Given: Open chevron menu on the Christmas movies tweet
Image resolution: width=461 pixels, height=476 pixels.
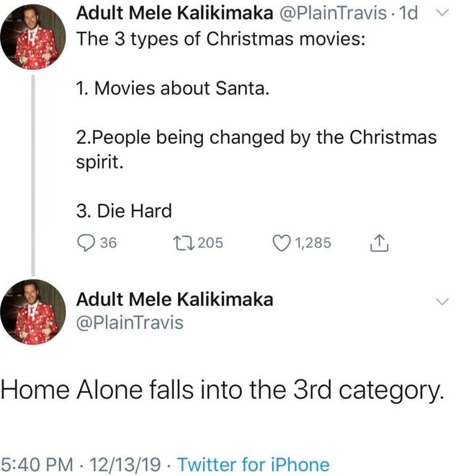Looking at the screenshot, I should coord(442,12).
